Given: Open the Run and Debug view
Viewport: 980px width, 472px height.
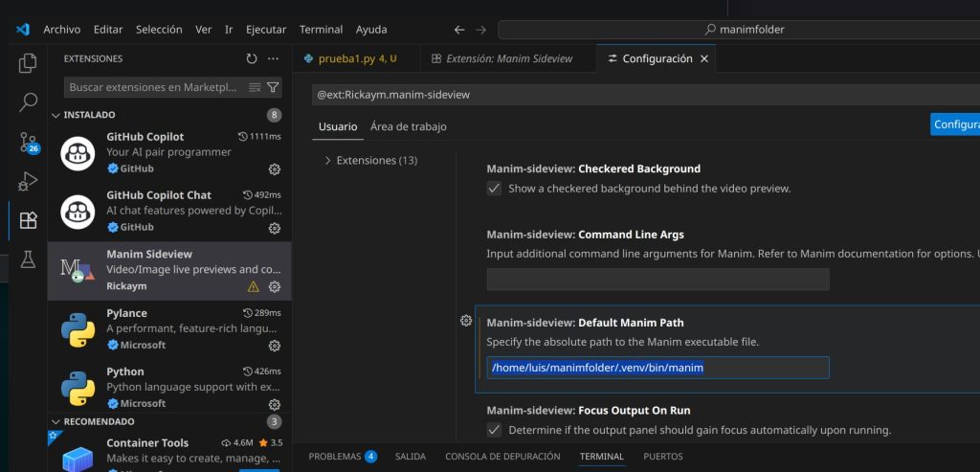Looking at the screenshot, I should click(28, 181).
